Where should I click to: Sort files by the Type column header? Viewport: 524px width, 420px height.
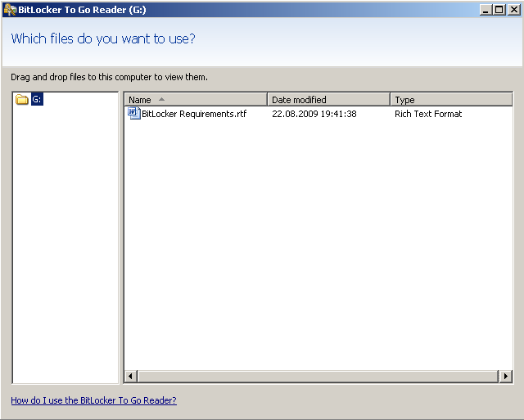click(x=451, y=100)
